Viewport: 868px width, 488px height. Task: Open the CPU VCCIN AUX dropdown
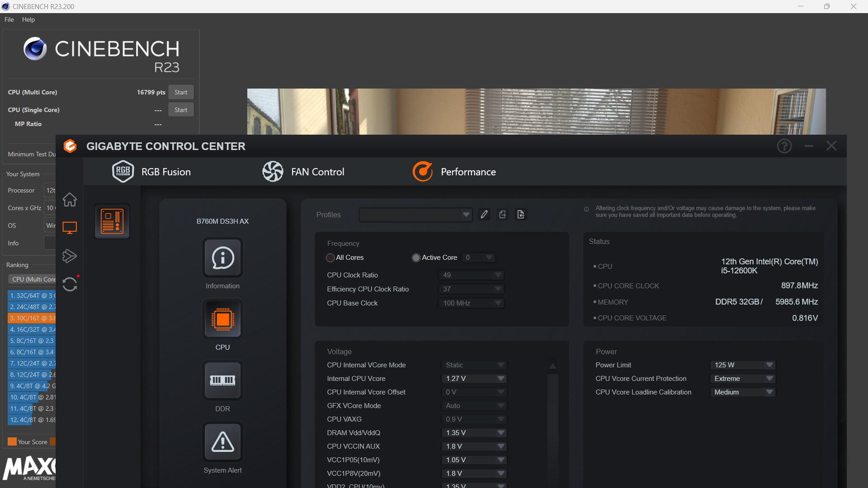click(474, 446)
